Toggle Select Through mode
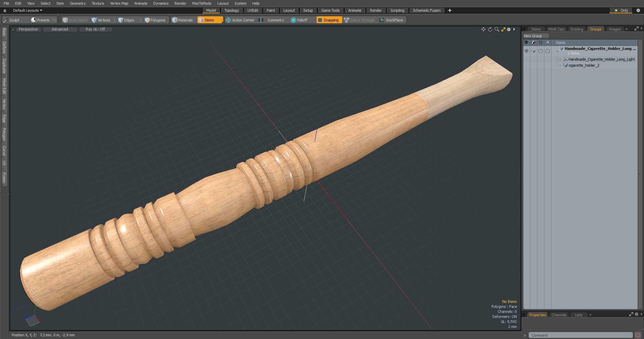Viewport: 644px width, 339px height. pos(359,20)
